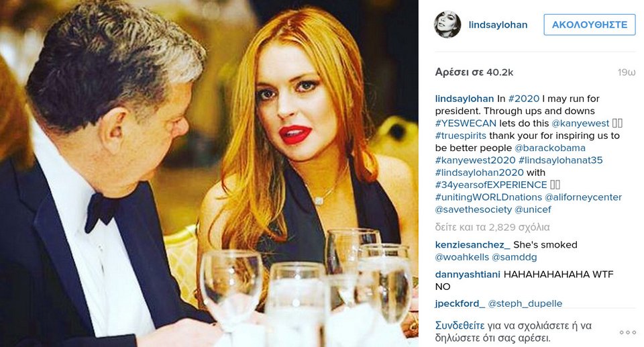Open the @steph_dupelle mention
This screenshot has height=347, width=644.
[525, 303]
